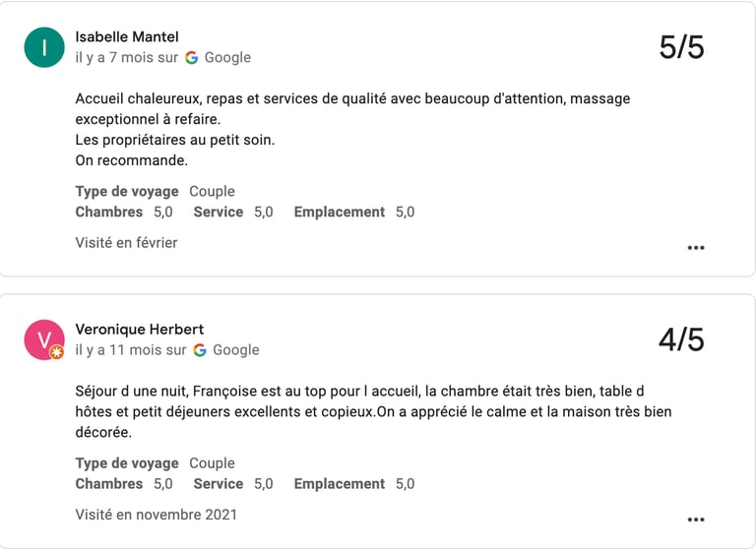Click the orange Local Guide badge on Veronique's avatar
The height and width of the screenshot is (551, 756).
57,352
